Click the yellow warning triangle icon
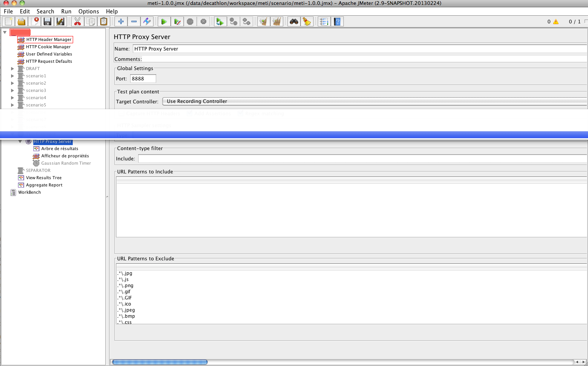The height and width of the screenshot is (366, 588). click(556, 22)
